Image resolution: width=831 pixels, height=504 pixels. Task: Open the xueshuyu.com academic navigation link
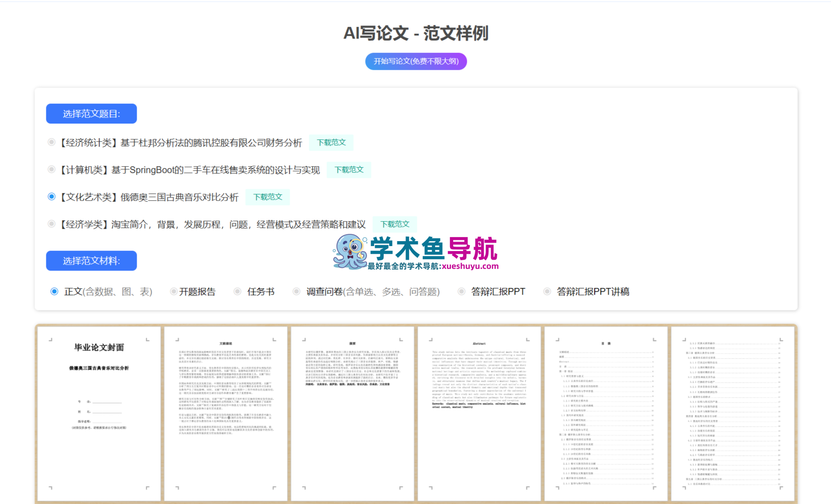point(469,267)
